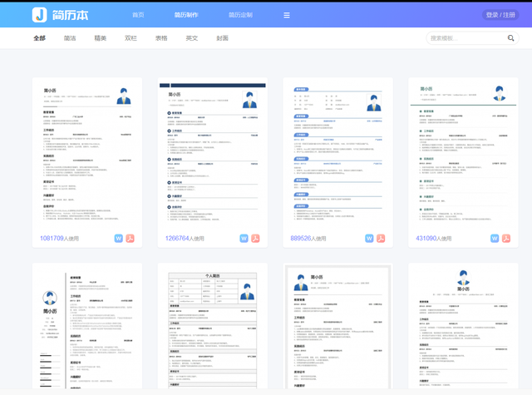Select the 简洁 category tab

pos(70,38)
